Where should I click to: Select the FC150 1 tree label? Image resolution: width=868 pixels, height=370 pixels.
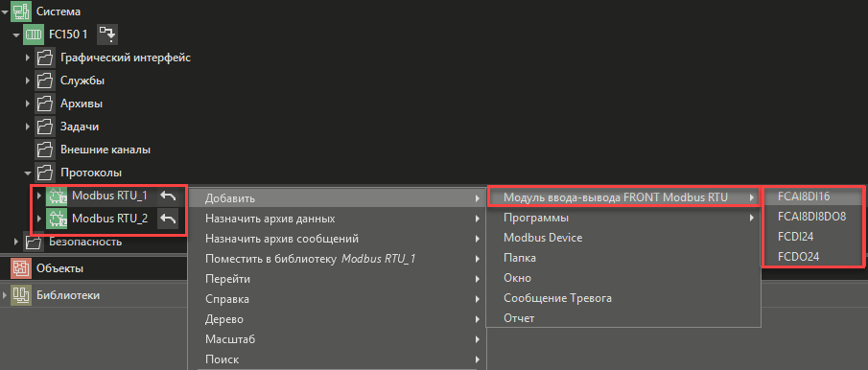point(68,35)
